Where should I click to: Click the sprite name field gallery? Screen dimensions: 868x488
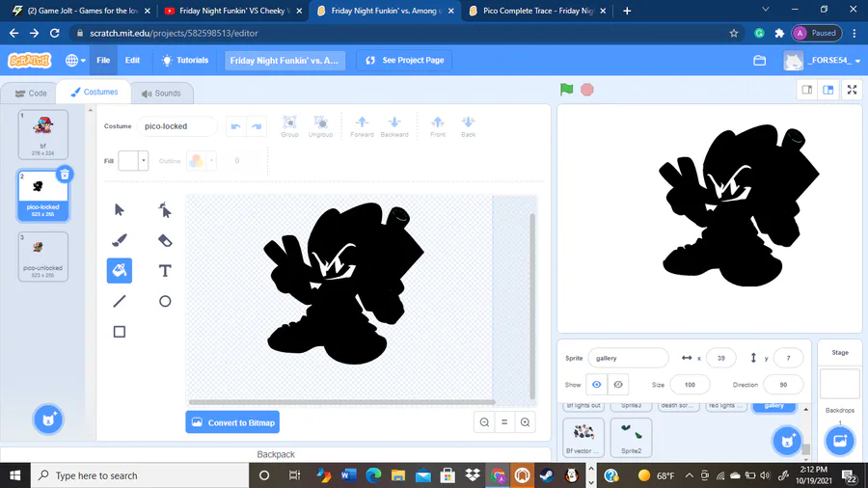pyautogui.click(x=628, y=358)
